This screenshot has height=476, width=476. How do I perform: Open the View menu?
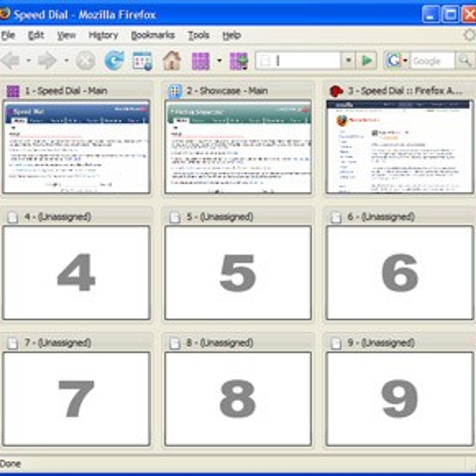pos(66,35)
